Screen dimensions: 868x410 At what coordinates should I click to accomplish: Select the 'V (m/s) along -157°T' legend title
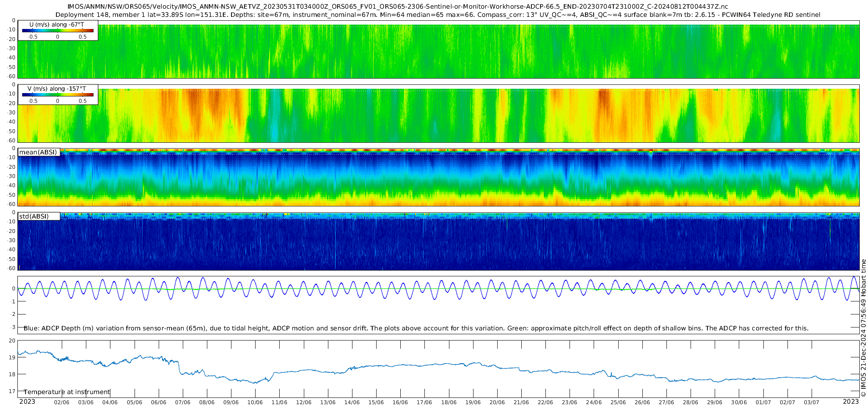pos(57,89)
